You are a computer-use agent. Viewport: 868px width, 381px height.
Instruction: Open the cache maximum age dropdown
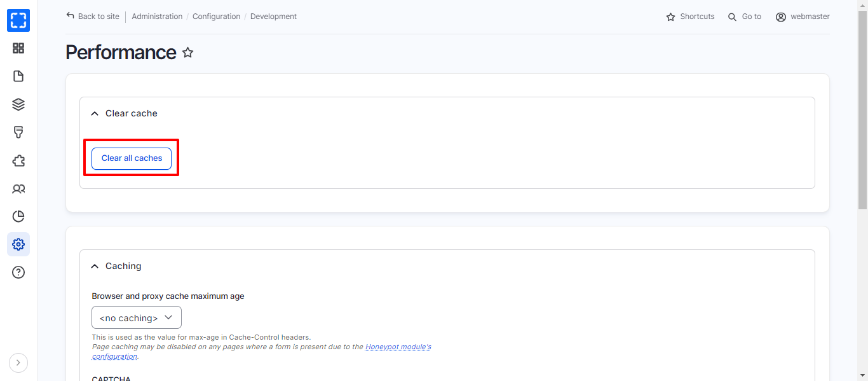click(x=137, y=317)
